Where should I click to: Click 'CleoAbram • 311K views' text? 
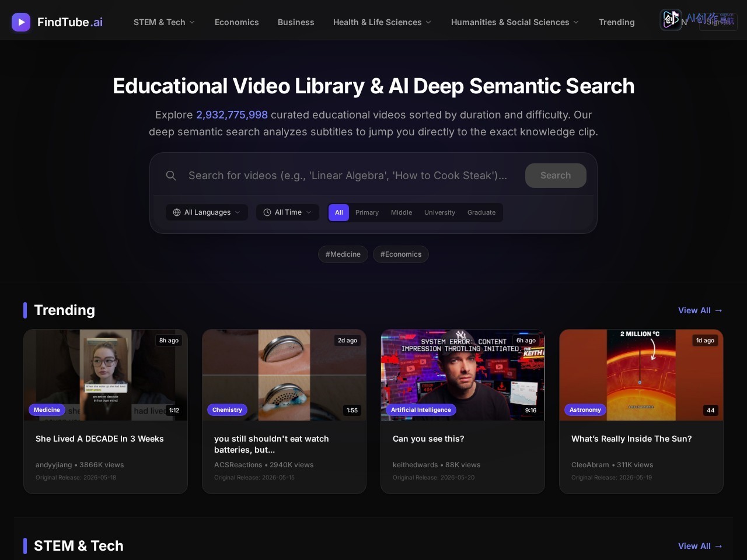pyautogui.click(x=612, y=465)
